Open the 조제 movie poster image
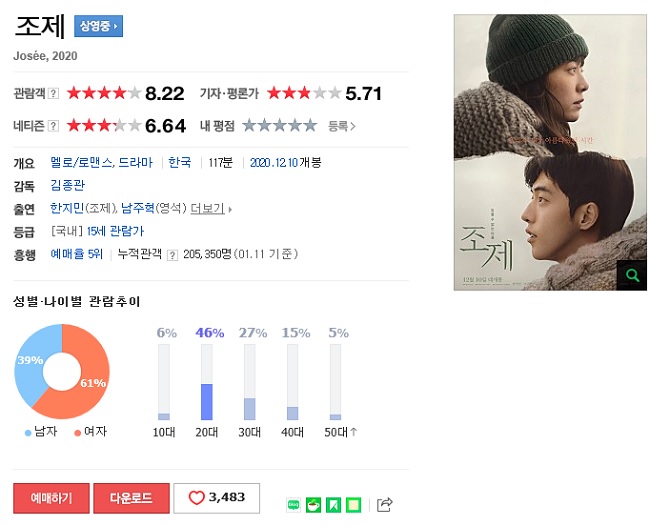The image size is (650, 526). tap(550, 152)
